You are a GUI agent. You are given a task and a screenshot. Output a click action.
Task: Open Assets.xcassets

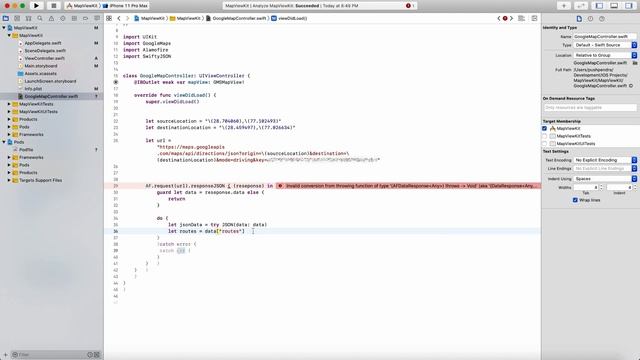[x=40, y=73]
